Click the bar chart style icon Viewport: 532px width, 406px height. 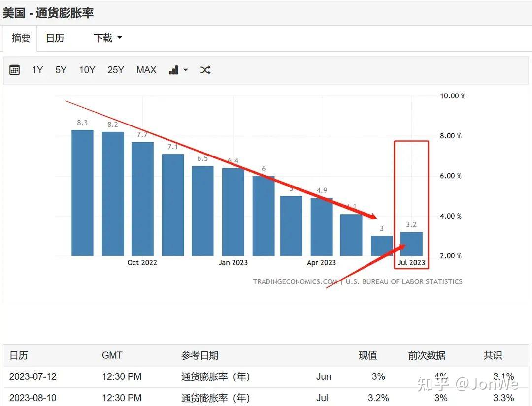[173, 70]
